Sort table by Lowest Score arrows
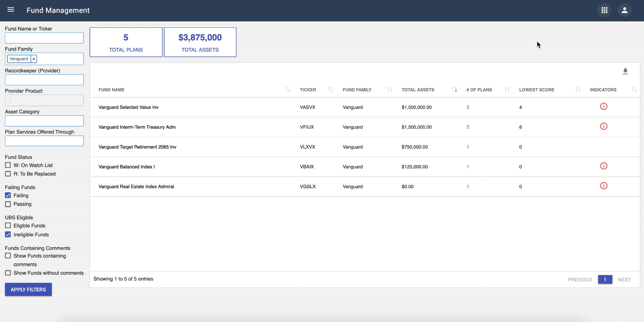This screenshot has height=322, width=644. [578, 90]
